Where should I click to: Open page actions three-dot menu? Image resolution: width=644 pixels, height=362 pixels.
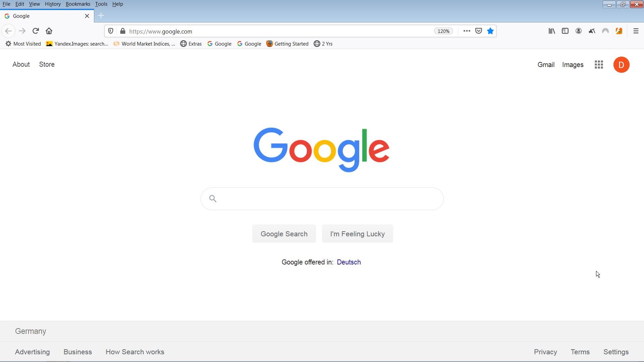[467, 31]
